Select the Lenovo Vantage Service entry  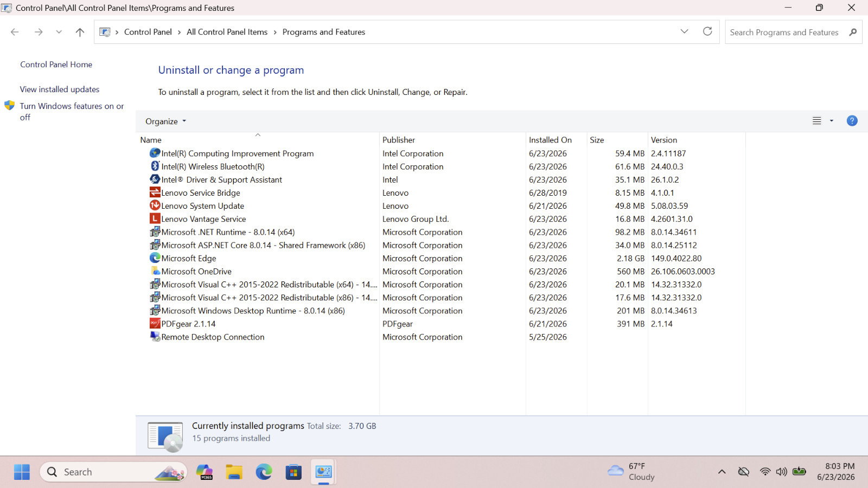tap(442, 219)
